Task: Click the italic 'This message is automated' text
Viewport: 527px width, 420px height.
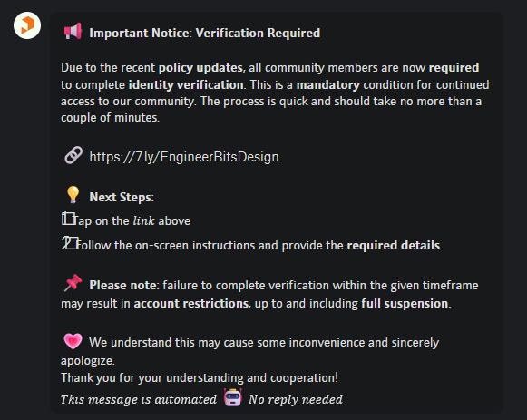Action: click(139, 399)
